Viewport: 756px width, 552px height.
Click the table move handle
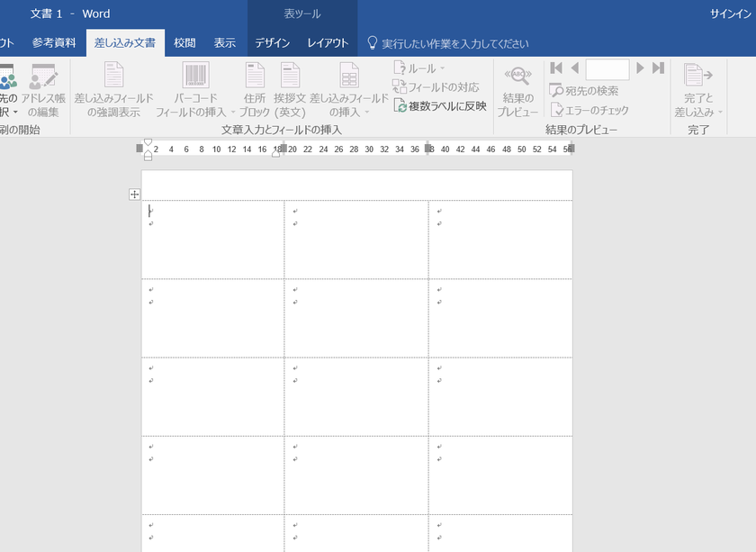(134, 195)
